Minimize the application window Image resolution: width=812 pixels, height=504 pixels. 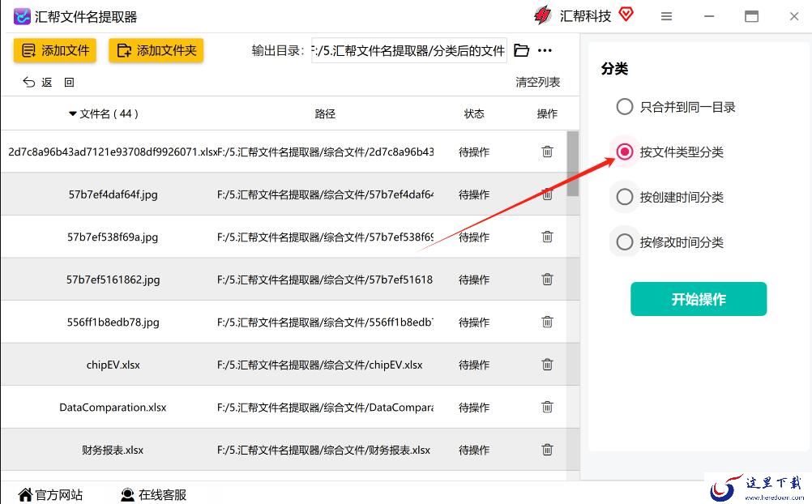[709, 16]
